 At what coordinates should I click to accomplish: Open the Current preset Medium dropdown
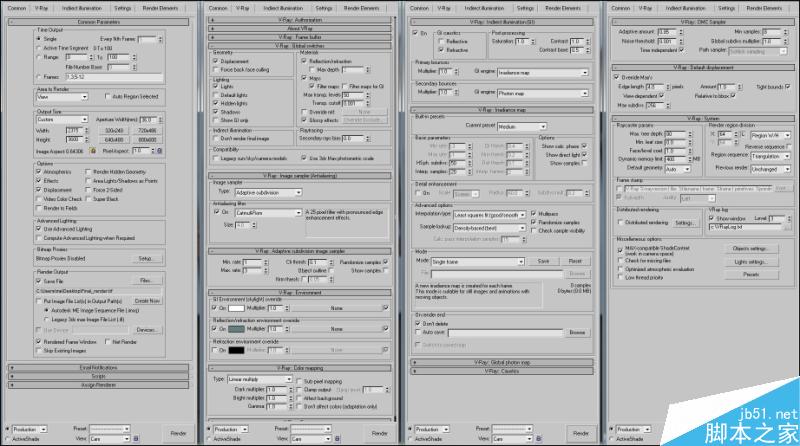[521, 126]
